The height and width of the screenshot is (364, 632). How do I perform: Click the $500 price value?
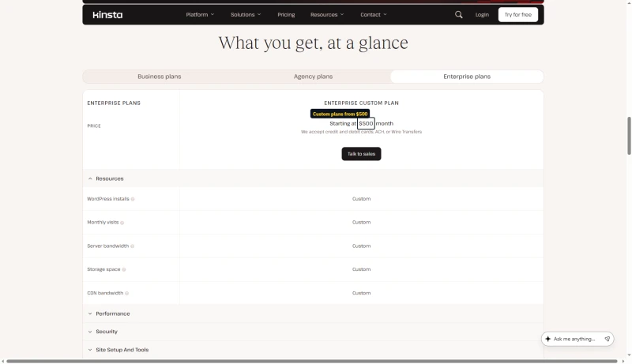point(366,124)
